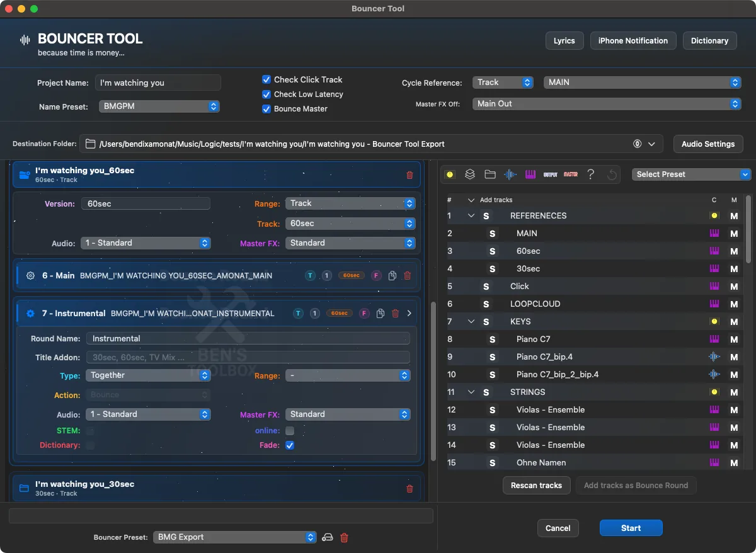Image resolution: width=756 pixels, height=553 pixels.
Task: Toggle Check Low Latency checkbox
Action: point(266,94)
